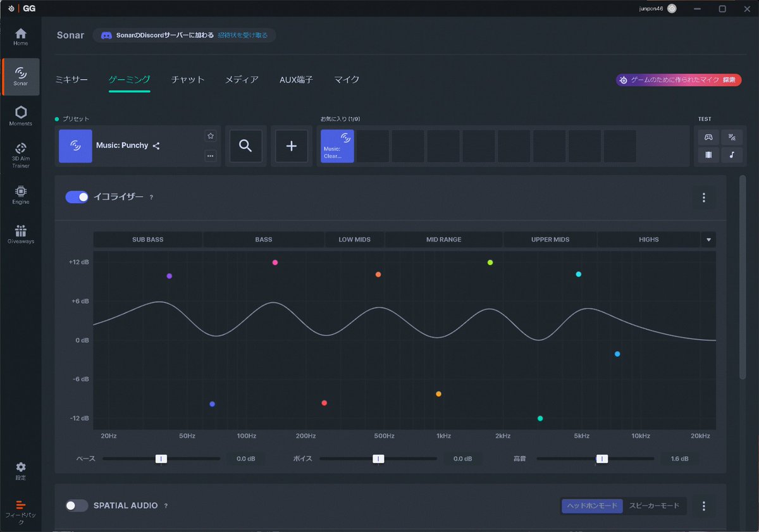Click the Spatial Audio help question mark
The width and height of the screenshot is (759, 532).
(166, 506)
